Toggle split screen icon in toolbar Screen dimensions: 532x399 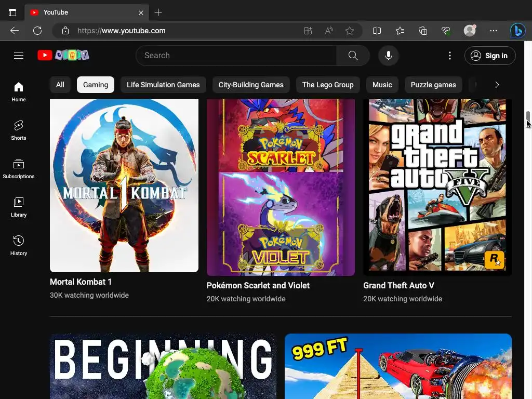pos(377,31)
